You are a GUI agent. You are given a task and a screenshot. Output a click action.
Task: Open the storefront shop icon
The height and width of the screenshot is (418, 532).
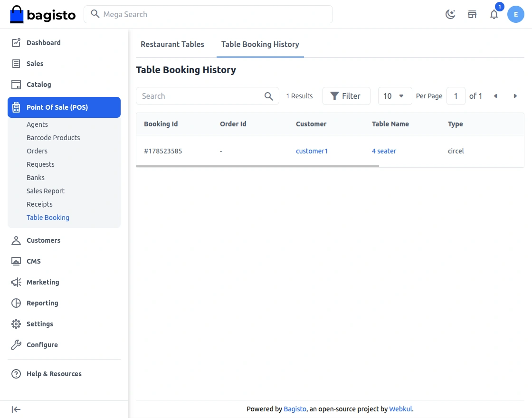pos(472,14)
